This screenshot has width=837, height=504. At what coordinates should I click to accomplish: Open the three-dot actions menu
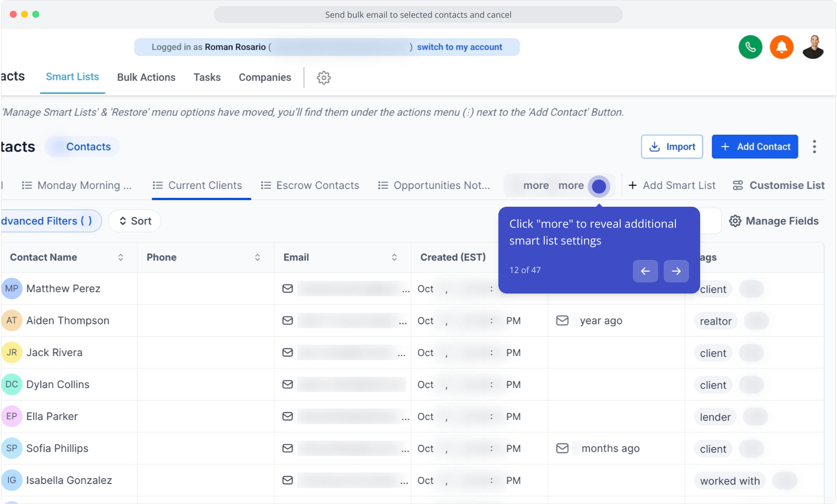coord(814,147)
